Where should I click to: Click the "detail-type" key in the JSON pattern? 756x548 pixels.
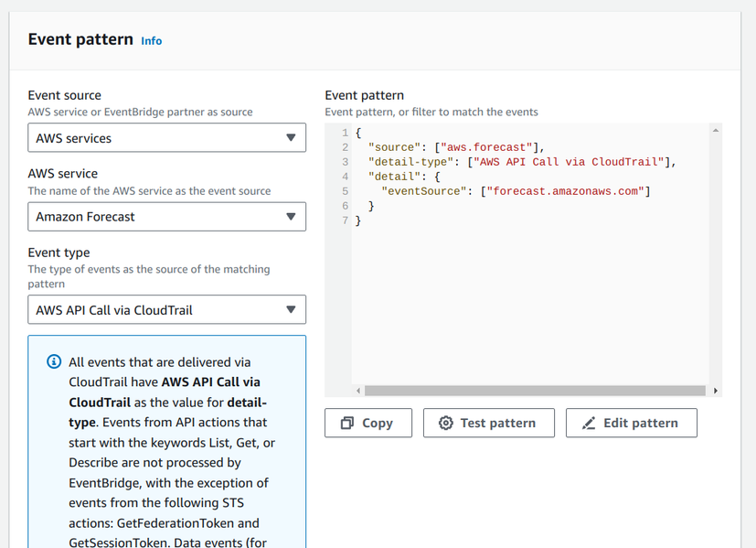410,162
